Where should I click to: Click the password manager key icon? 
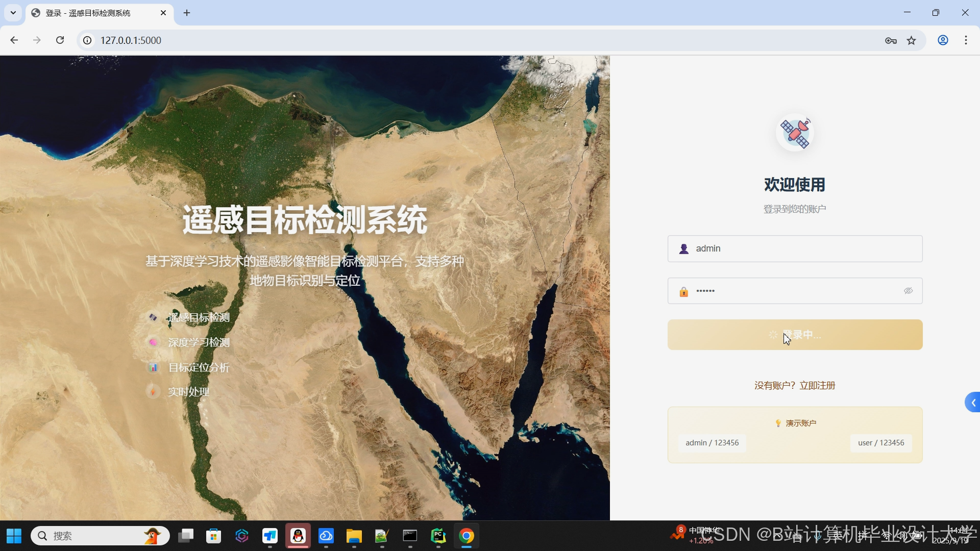891,40
